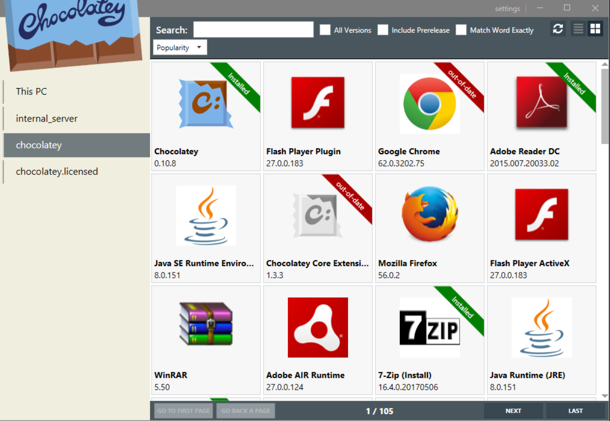
Task: Go to the NEXT page
Action: (x=513, y=411)
